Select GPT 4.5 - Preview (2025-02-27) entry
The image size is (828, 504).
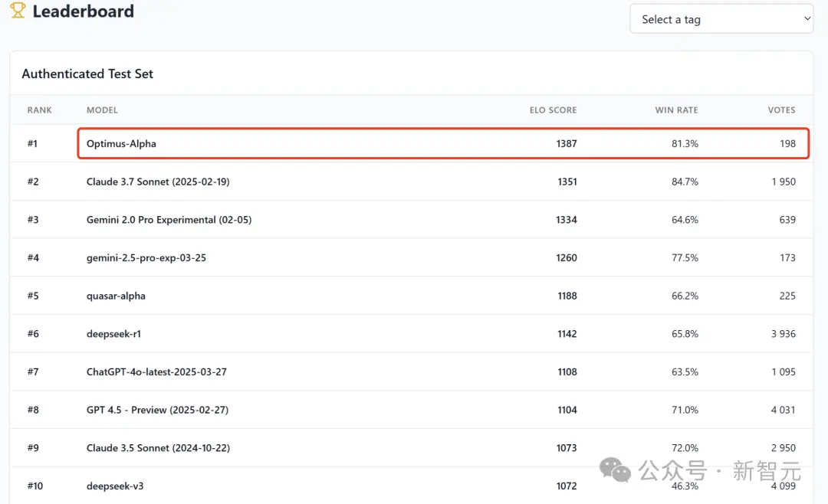[157, 411]
